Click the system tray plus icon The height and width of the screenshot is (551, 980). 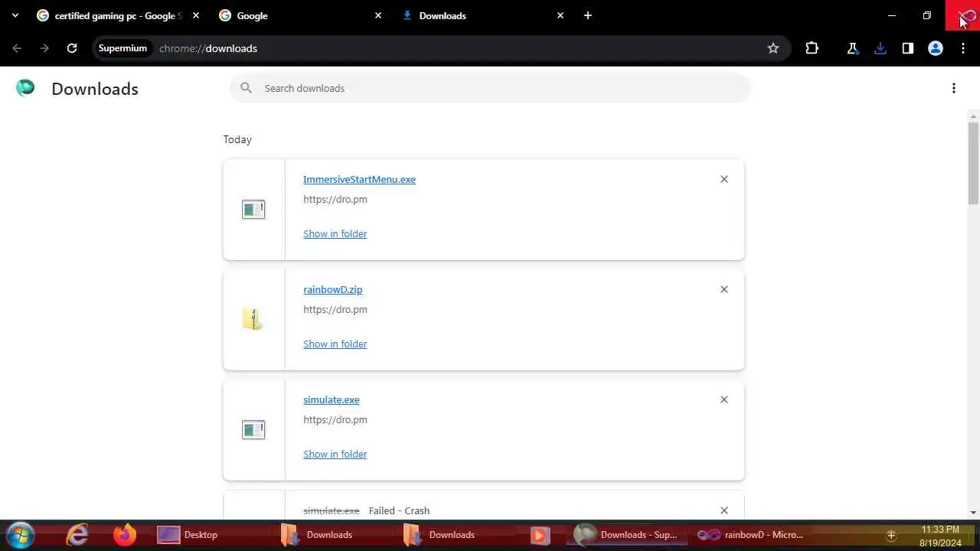891,535
